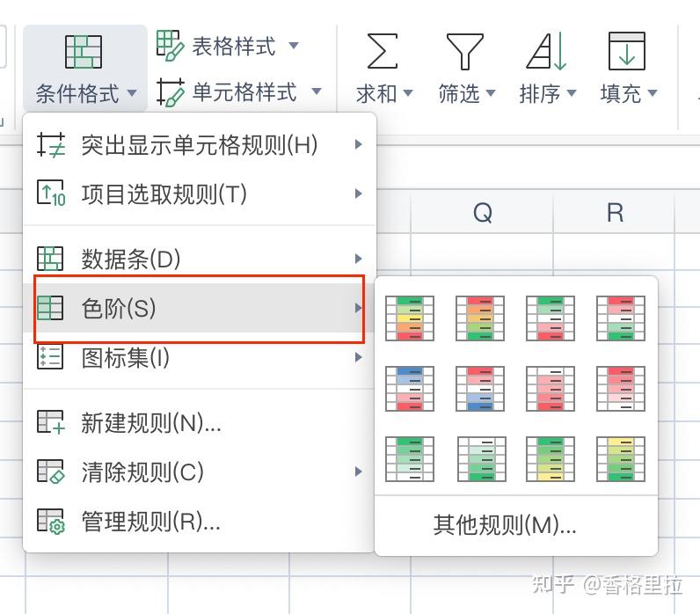This screenshot has width=700, height=614.
Task: Expand the 求和 dropdown arrow
Action: tap(407, 93)
